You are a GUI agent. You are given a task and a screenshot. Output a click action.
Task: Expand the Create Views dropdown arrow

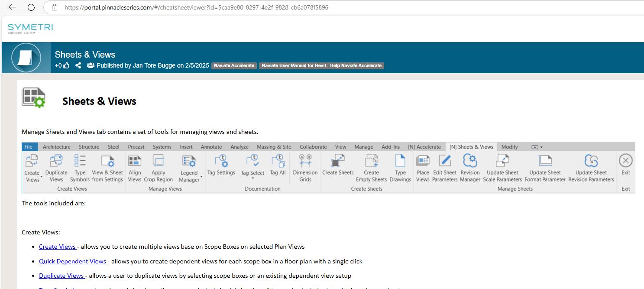tap(41, 177)
